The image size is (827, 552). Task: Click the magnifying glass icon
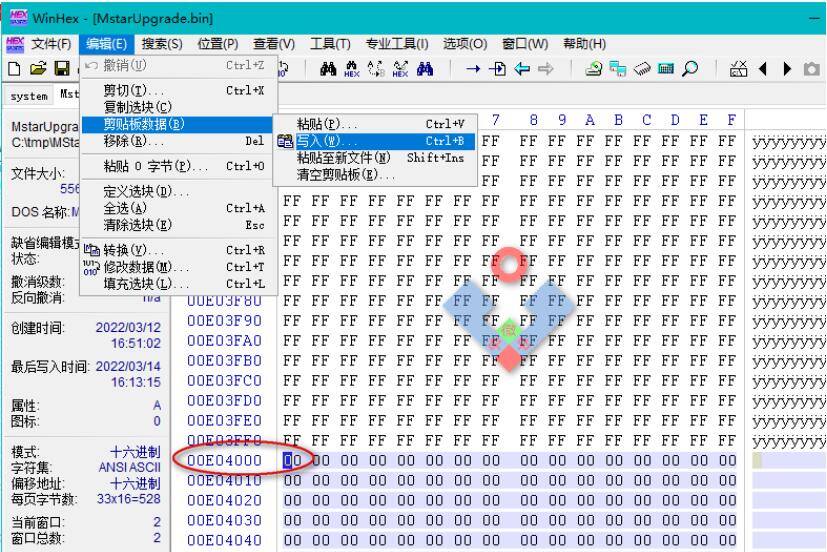(690, 69)
